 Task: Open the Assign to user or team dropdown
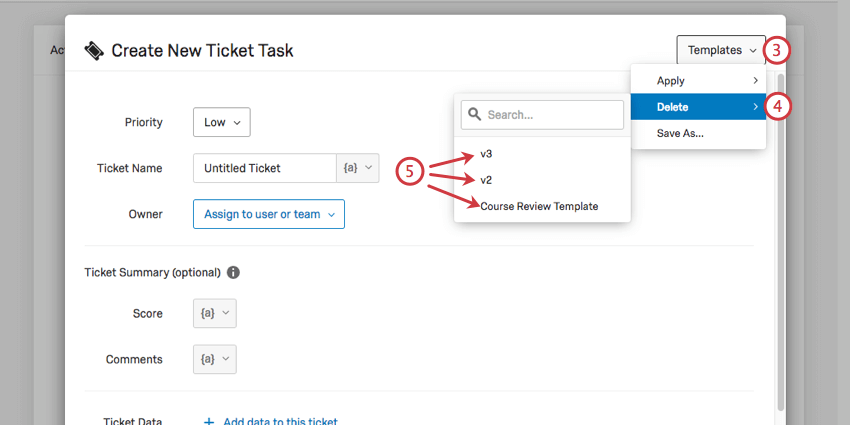click(x=268, y=214)
